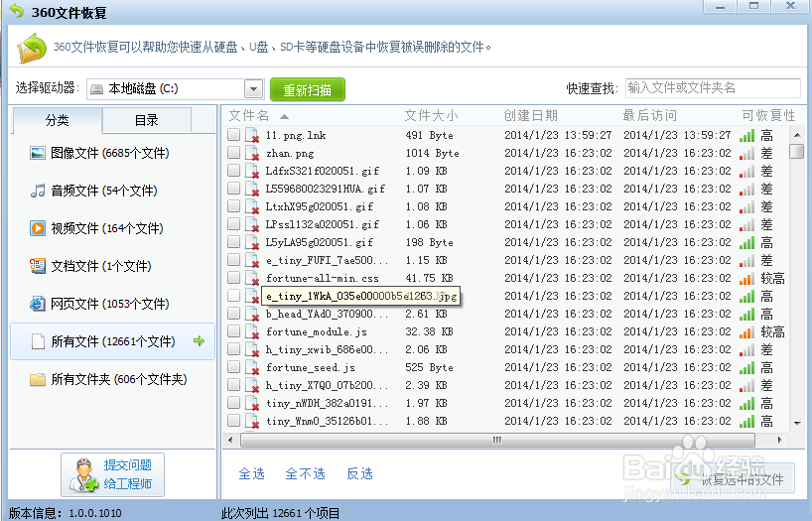Click recoverability bars for fortune_module.js
The image size is (812, 521).
746,332
